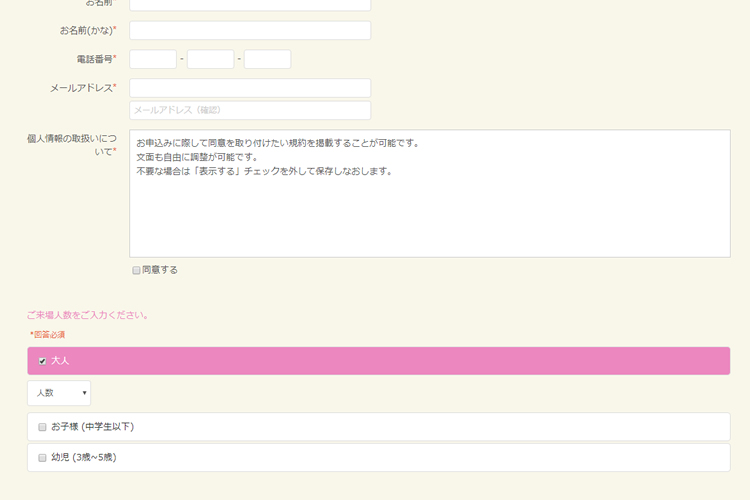Viewport: 750px width, 500px height.
Task: Enable the お子様 (中学生以下) checkbox
Action: point(42,427)
